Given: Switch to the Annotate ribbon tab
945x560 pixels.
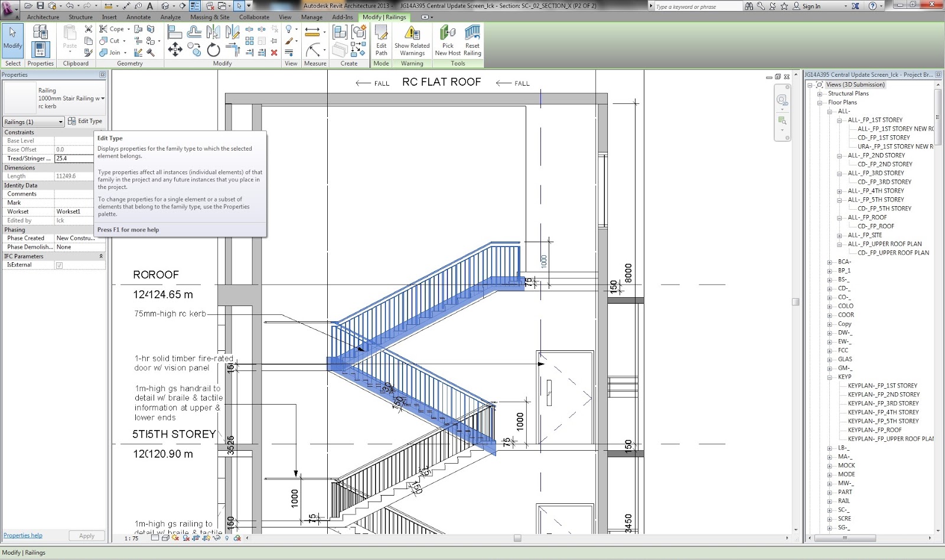Looking at the screenshot, I should coord(138,17).
